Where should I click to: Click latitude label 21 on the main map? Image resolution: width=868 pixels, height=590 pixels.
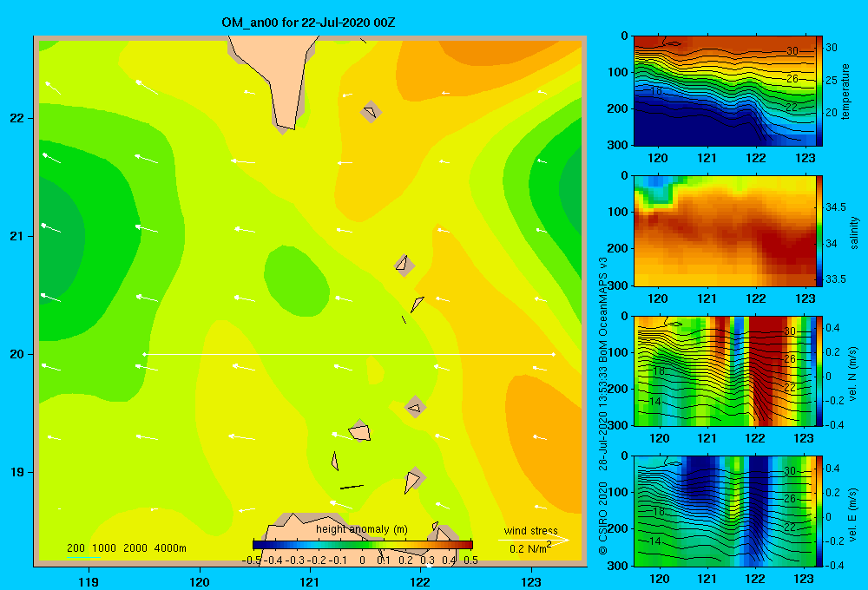17,236
